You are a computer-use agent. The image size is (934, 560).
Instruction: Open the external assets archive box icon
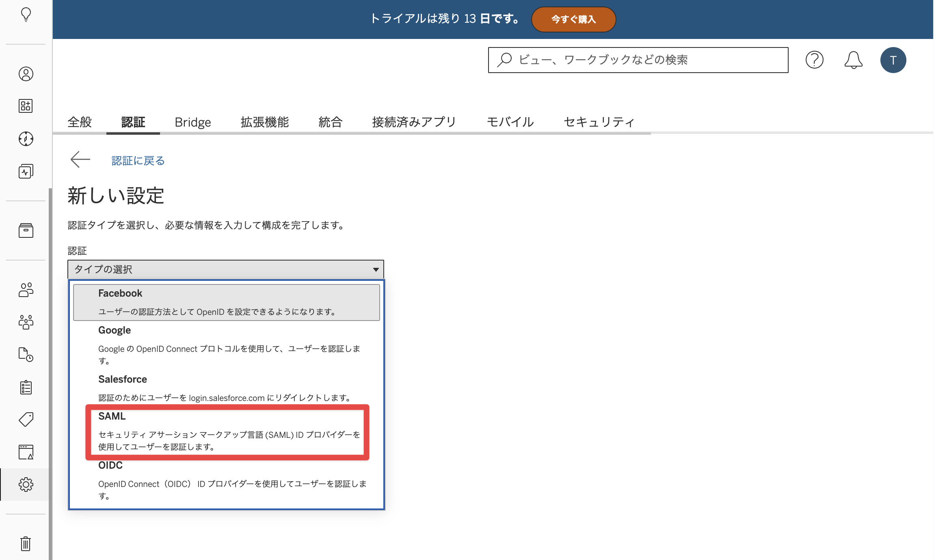[x=26, y=230]
